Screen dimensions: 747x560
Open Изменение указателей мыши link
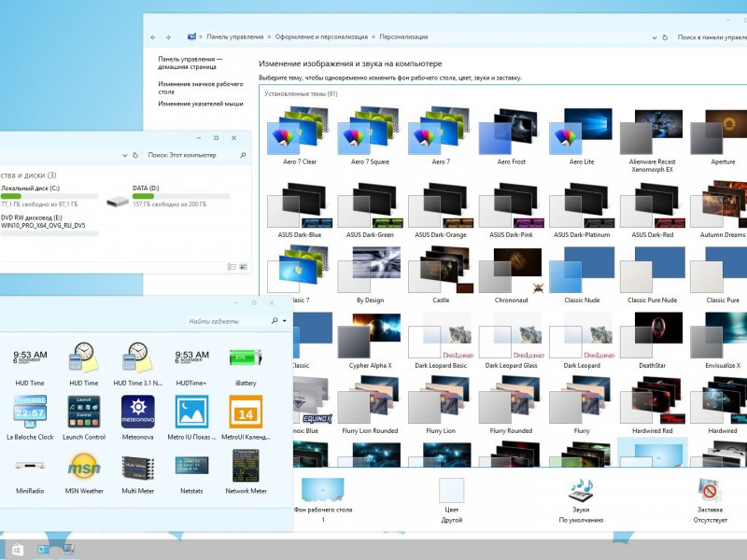201,104
